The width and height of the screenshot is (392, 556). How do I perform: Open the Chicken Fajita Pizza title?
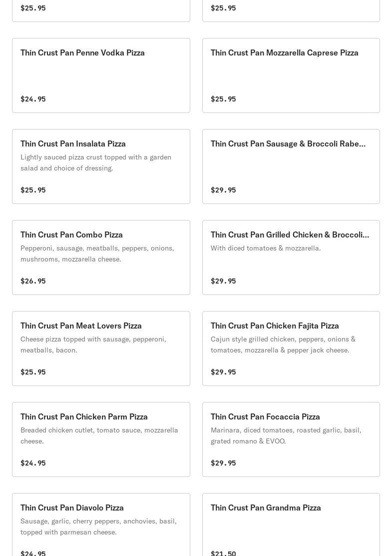pyautogui.click(x=275, y=326)
